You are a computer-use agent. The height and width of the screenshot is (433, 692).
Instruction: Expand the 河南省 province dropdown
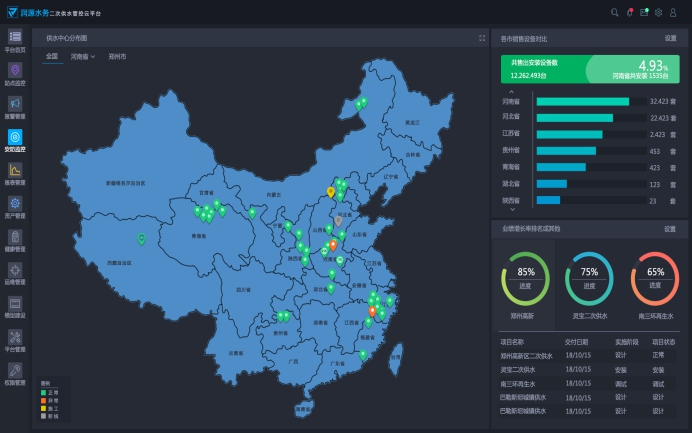[x=83, y=57]
